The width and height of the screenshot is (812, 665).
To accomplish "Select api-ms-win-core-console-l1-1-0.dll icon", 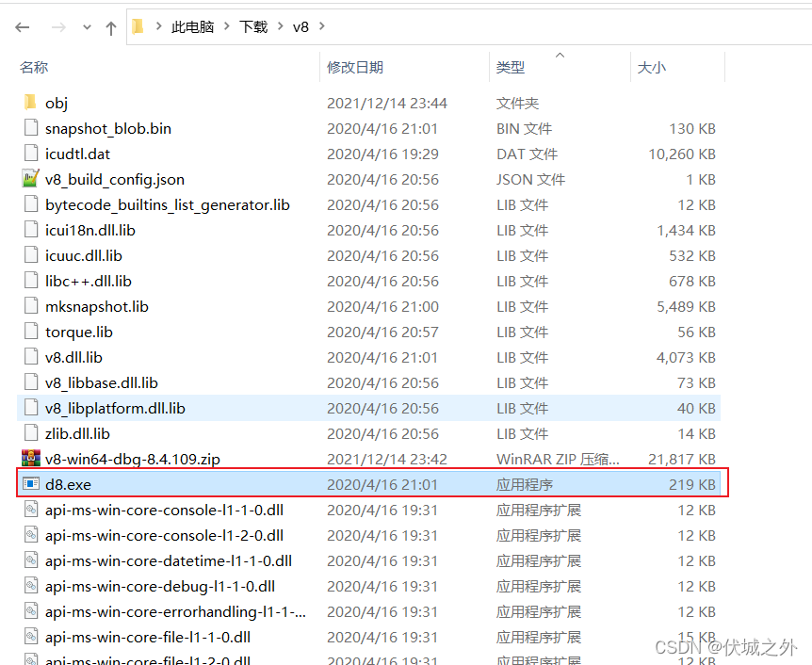I will pos(31,509).
